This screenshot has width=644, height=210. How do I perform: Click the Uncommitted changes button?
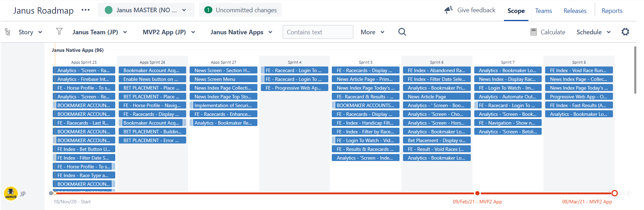coord(240,10)
